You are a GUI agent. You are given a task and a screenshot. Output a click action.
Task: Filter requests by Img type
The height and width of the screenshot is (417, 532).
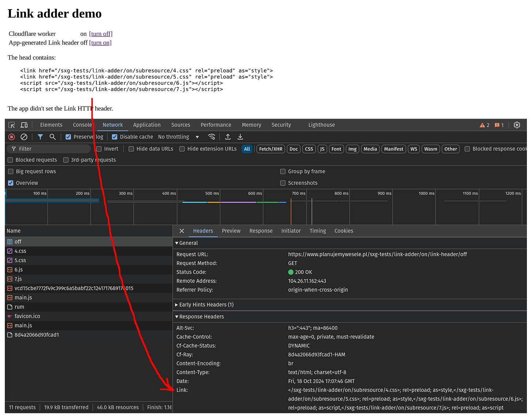[352, 149]
